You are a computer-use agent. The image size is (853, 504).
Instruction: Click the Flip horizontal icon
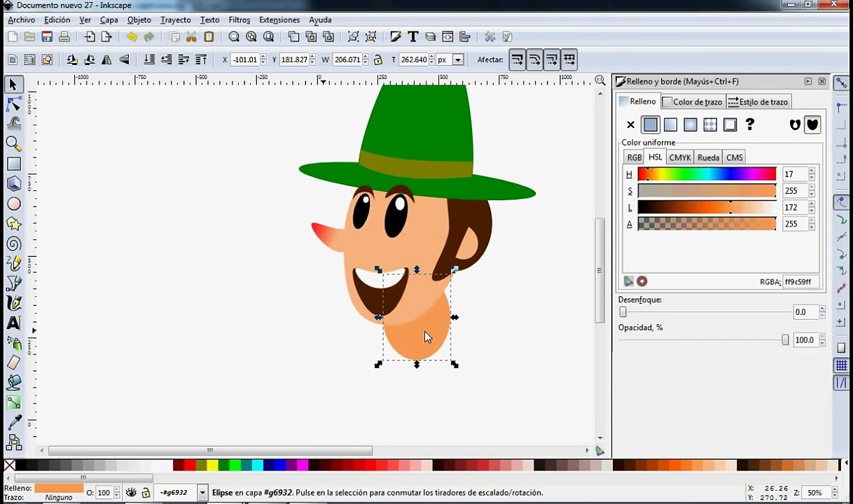[x=106, y=59]
